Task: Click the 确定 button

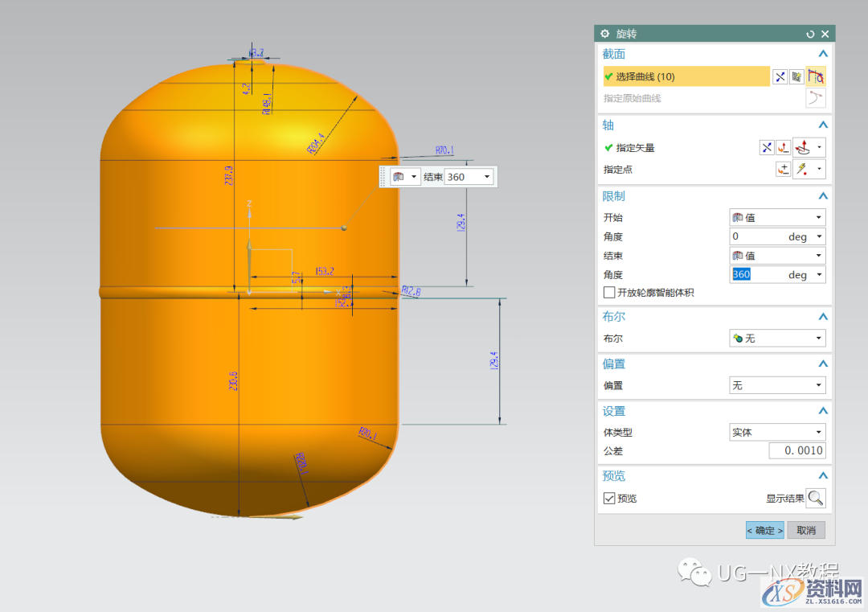Action: pos(764,530)
